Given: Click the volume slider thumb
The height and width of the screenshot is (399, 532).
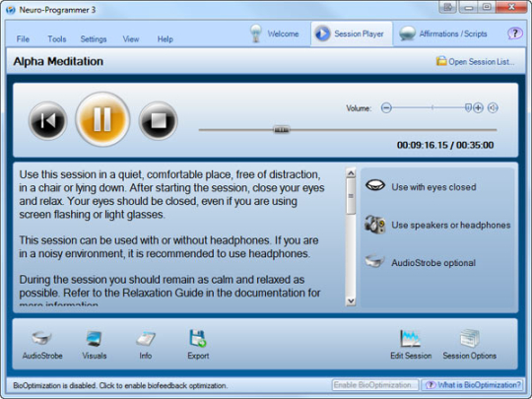Looking at the screenshot, I should point(468,108).
